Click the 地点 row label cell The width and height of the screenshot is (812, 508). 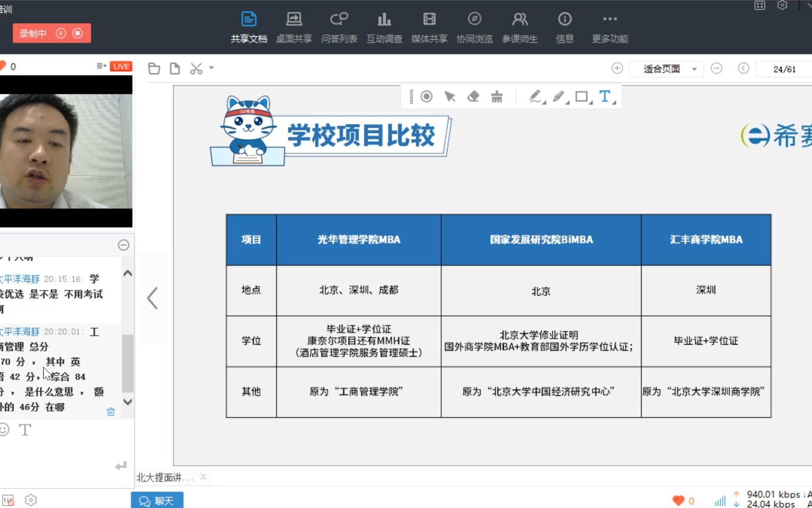tap(251, 290)
